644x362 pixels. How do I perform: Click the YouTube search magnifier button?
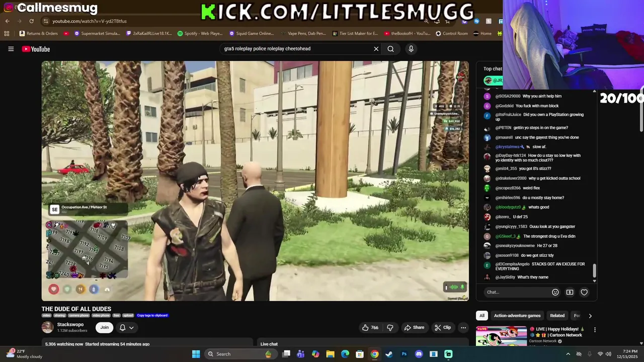391,49
